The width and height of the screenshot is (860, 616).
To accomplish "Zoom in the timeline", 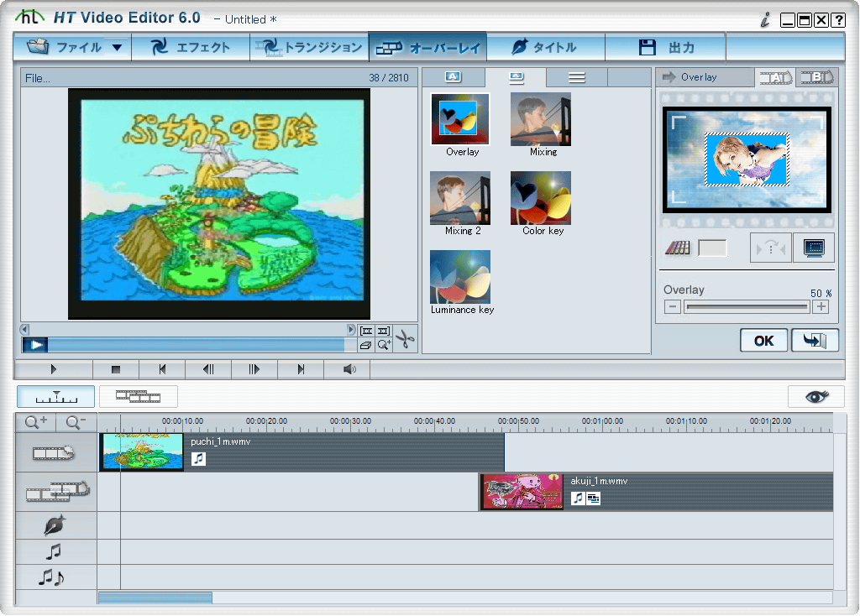I will pos(36,422).
